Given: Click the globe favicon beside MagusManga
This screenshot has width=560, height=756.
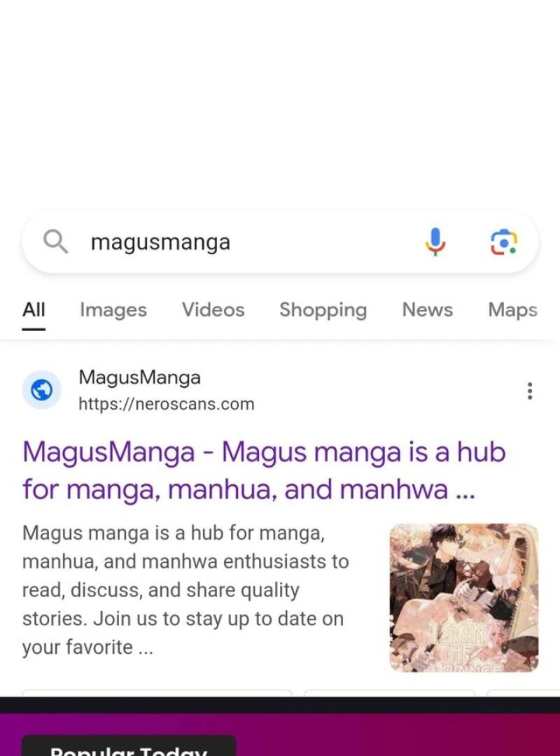Looking at the screenshot, I should coord(42,390).
